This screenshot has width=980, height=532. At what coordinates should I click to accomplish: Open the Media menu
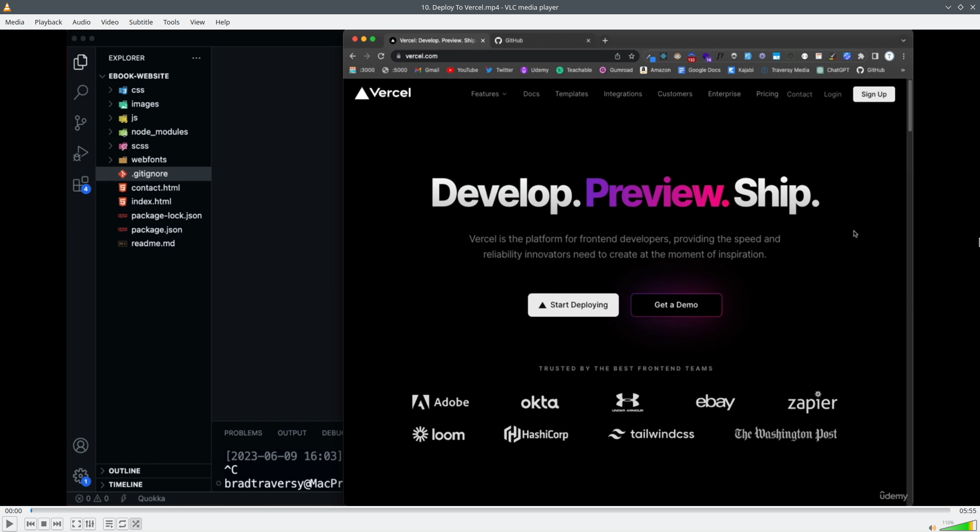click(x=15, y=22)
